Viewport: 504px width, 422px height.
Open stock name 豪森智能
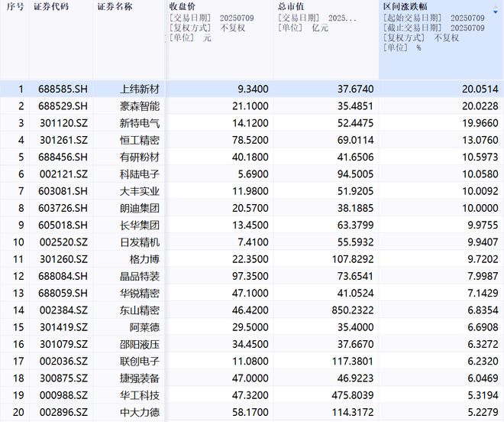140,106
